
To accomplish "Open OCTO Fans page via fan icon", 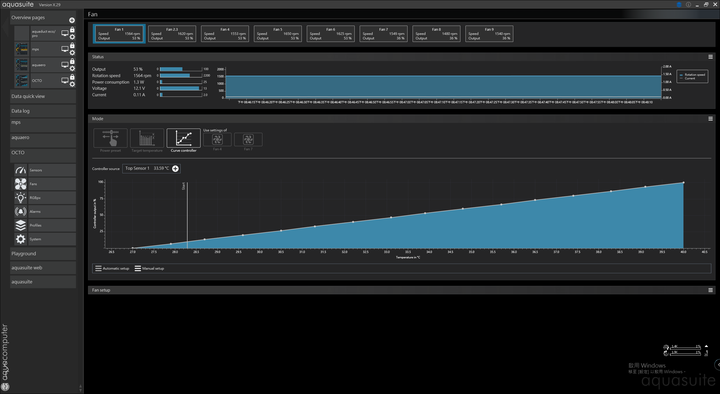I will tap(21, 184).
